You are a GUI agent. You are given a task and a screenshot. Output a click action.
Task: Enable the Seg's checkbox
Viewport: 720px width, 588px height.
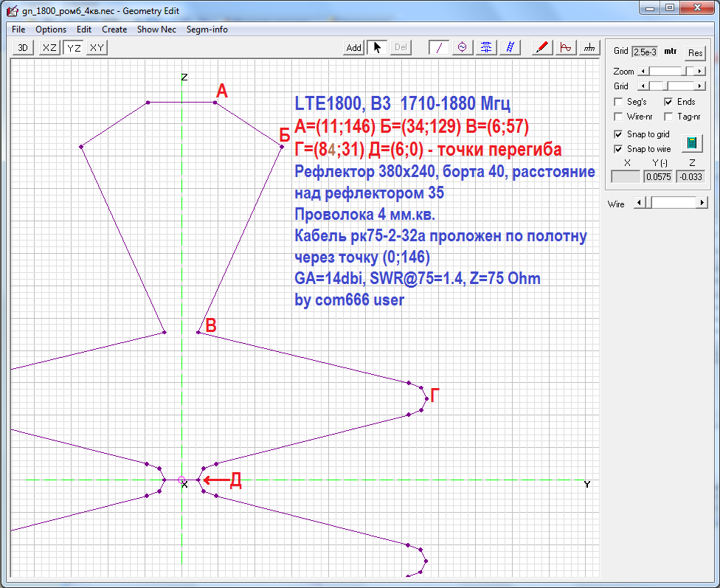tap(619, 102)
